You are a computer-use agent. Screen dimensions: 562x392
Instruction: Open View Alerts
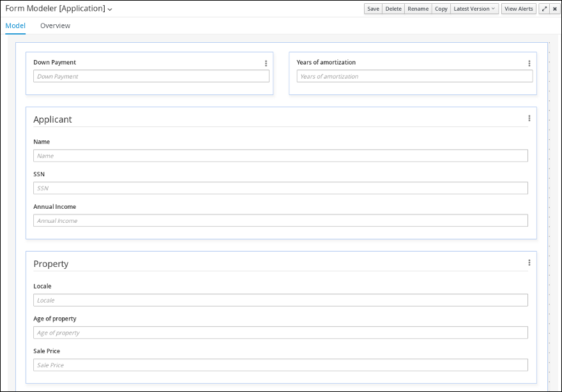pyautogui.click(x=519, y=9)
